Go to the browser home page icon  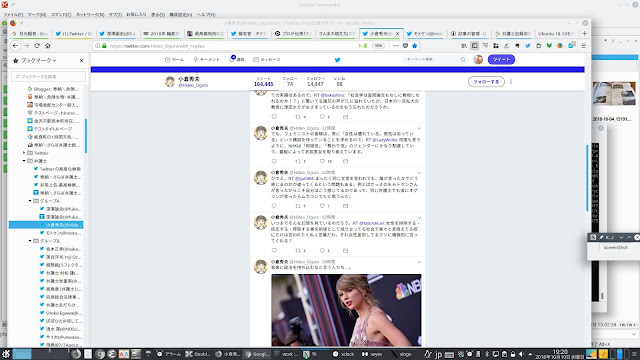tap(48, 46)
